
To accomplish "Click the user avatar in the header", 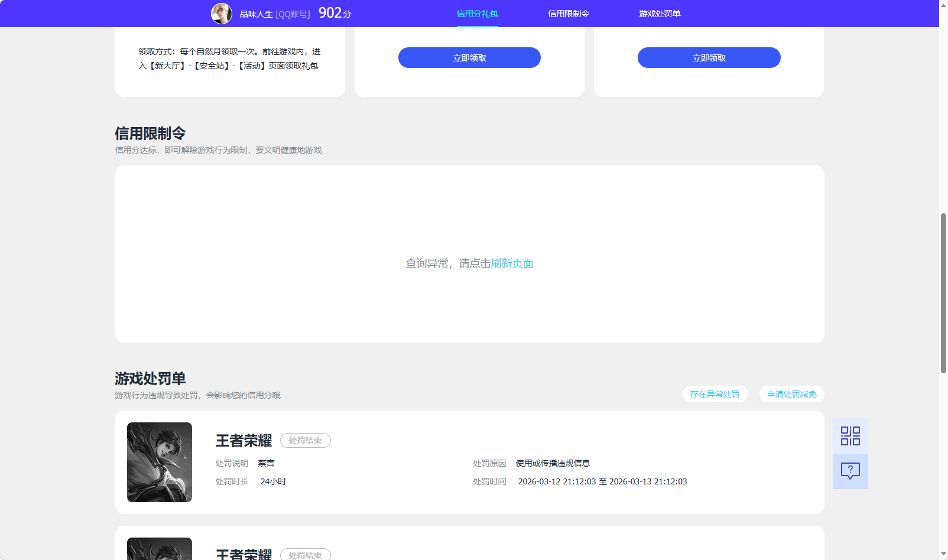I will (x=222, y=14).
